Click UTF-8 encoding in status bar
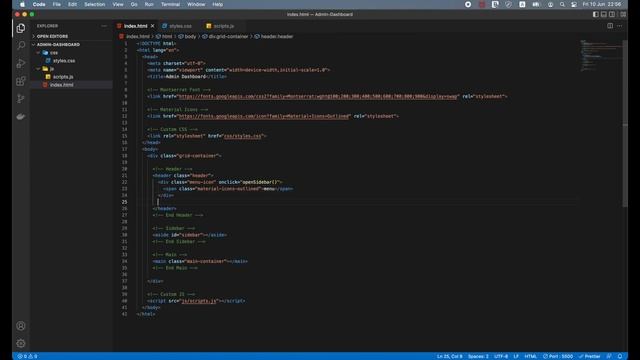This screenshot has width=640, height=360. pyautogui.click(x=501, y=356)
